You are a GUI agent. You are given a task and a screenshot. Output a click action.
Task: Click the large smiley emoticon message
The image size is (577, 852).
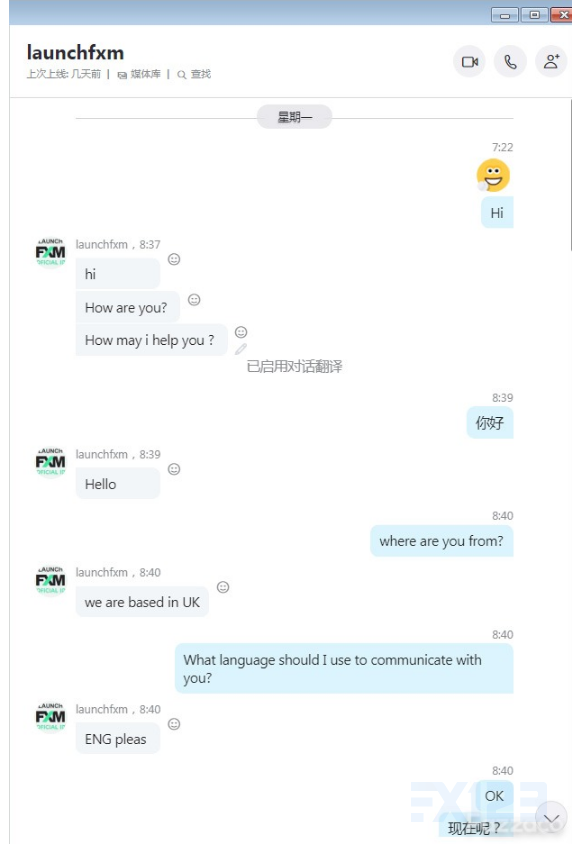tap(493, 176)
